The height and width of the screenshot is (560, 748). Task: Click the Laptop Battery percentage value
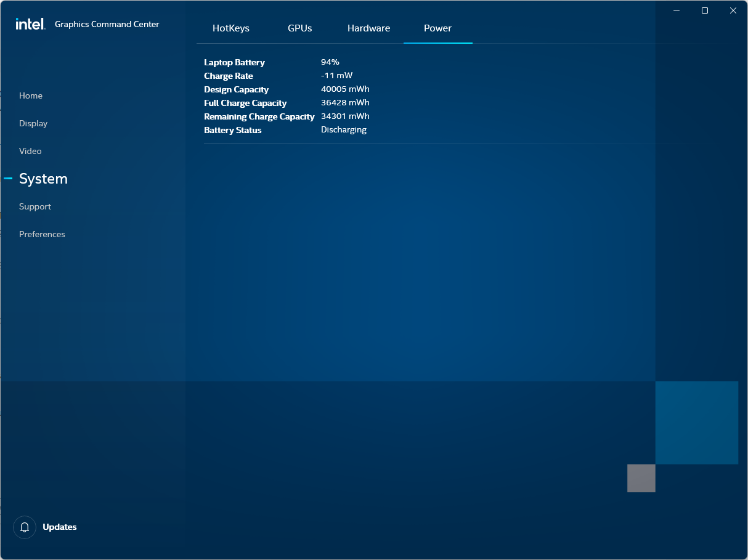(330, 62)
